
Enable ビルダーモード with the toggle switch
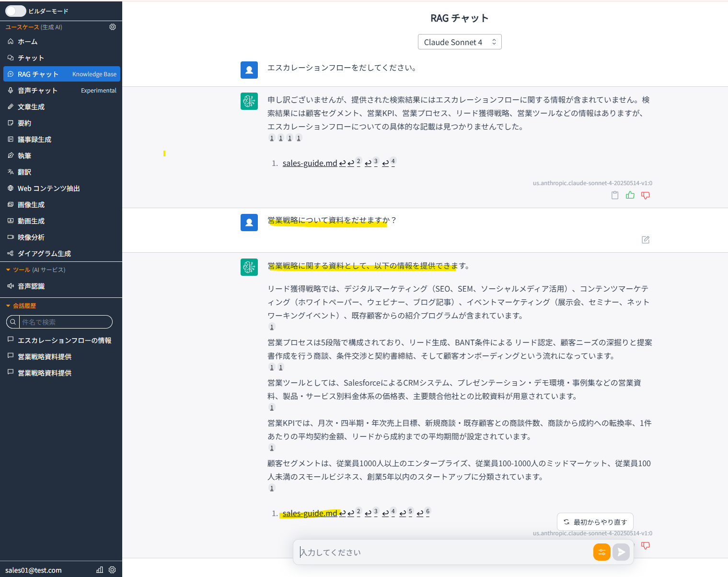16,11
